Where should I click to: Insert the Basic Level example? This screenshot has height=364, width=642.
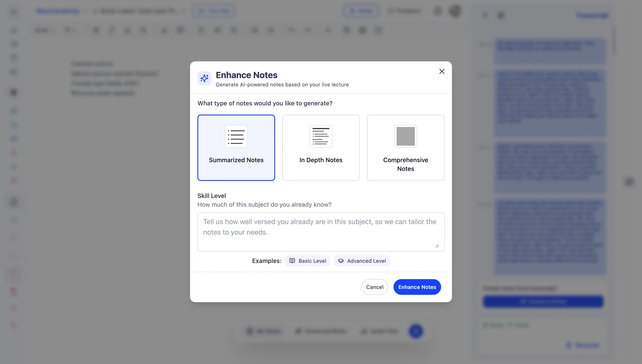(x=308, y=261)
